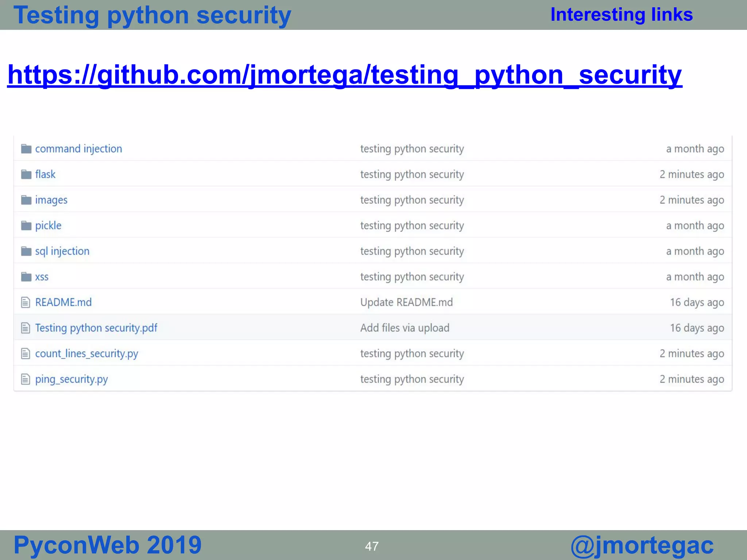Click the ping_security.py file icon
The image size is (747, 560).
[x=26, y=379]
